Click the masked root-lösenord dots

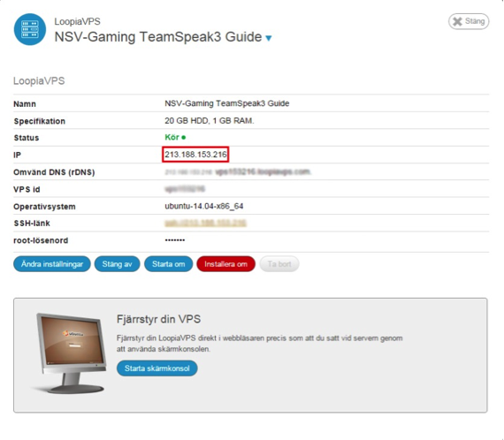[175, 240]
